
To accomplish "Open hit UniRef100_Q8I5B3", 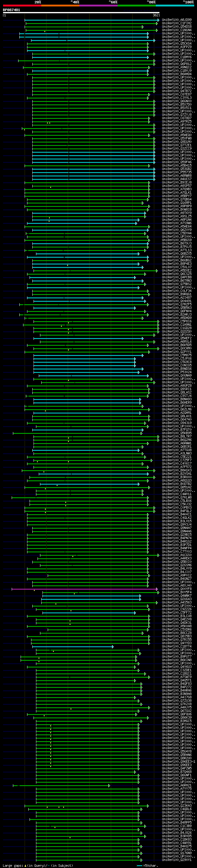I will [x=177, y=637].
